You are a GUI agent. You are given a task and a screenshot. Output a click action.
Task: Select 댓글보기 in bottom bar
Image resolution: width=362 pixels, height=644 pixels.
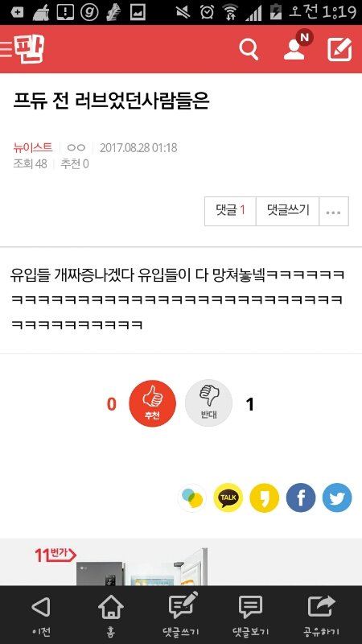(x=250, y=615)
